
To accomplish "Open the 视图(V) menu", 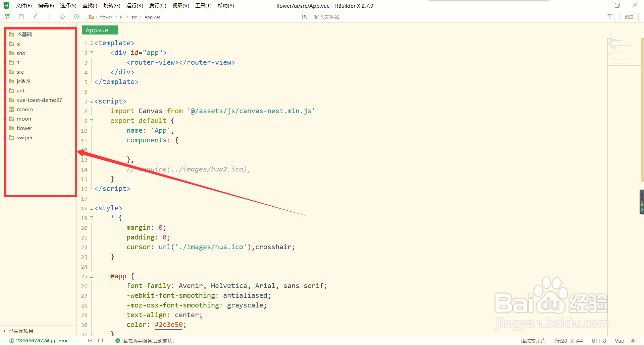I will 180,6.
